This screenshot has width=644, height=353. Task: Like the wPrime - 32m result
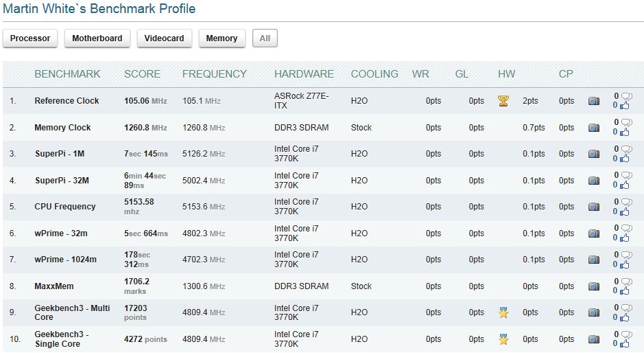pyautogui.click(x=625, y=238)
